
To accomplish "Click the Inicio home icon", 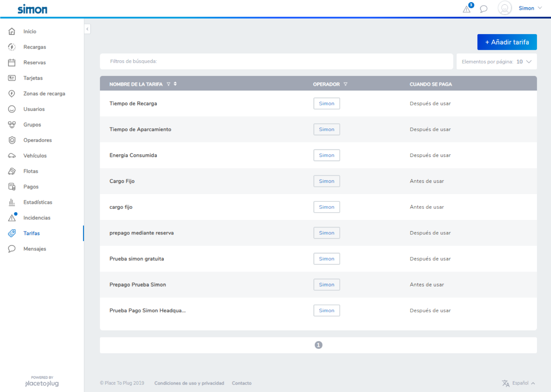I will [x=12, y=31].
